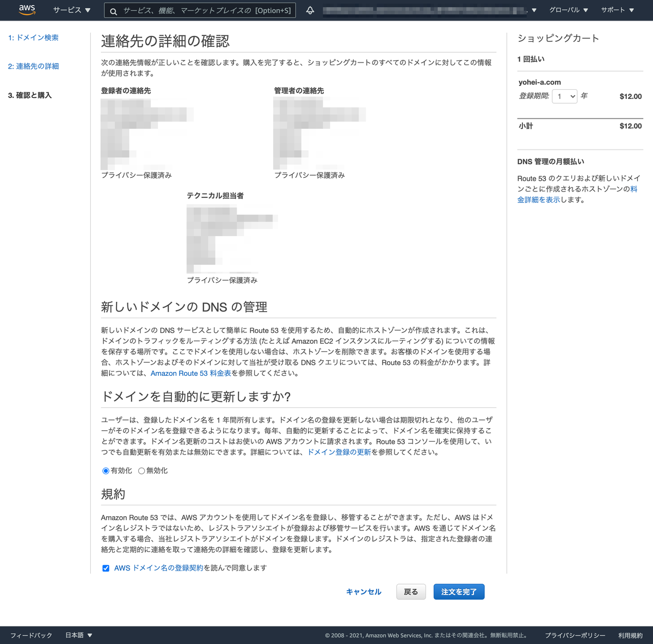Go to step 1: ドメイン検索
653x644 pixels.
tap(33, 38)
